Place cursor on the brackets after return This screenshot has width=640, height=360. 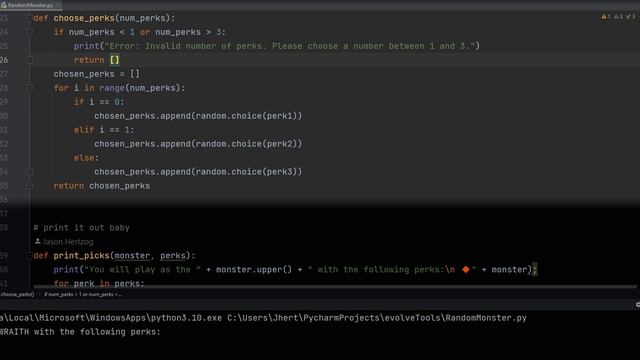tap(115, 60)
